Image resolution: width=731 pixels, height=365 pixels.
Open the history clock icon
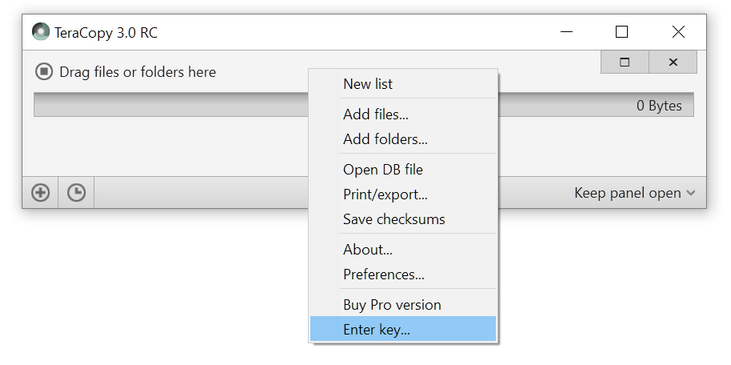pos(76,193)
